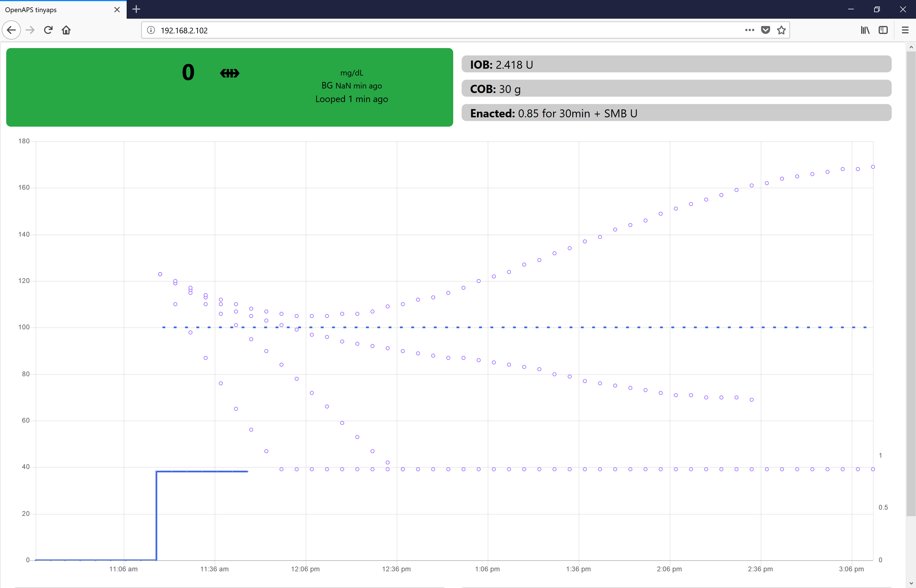
Task: Open page actions three-dot menu
Action: pyautogui.click(x=749, y=30)
